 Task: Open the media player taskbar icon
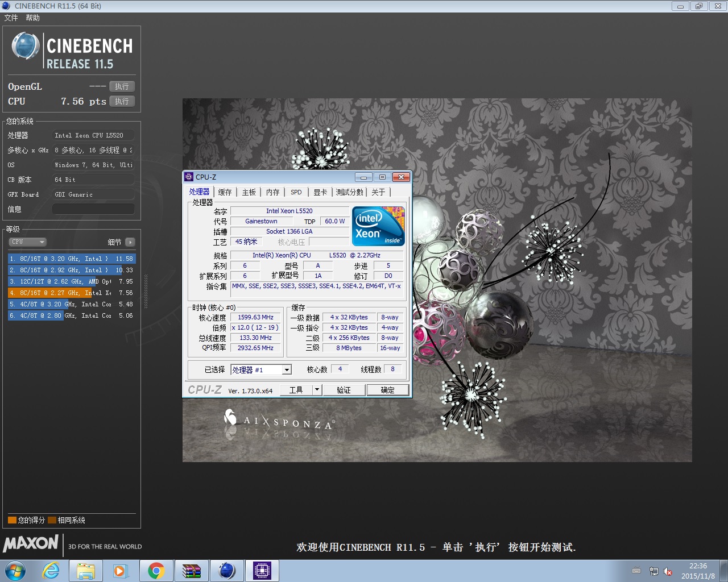click(121, 571)
